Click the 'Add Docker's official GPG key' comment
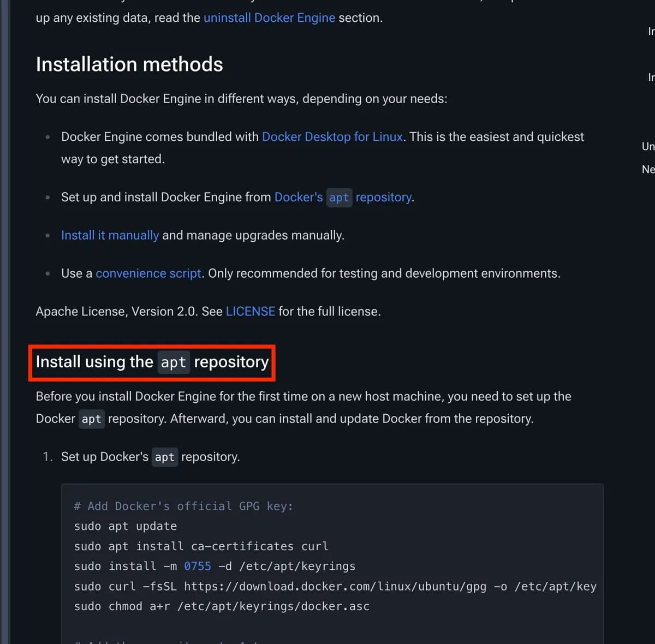 point(183,506)
